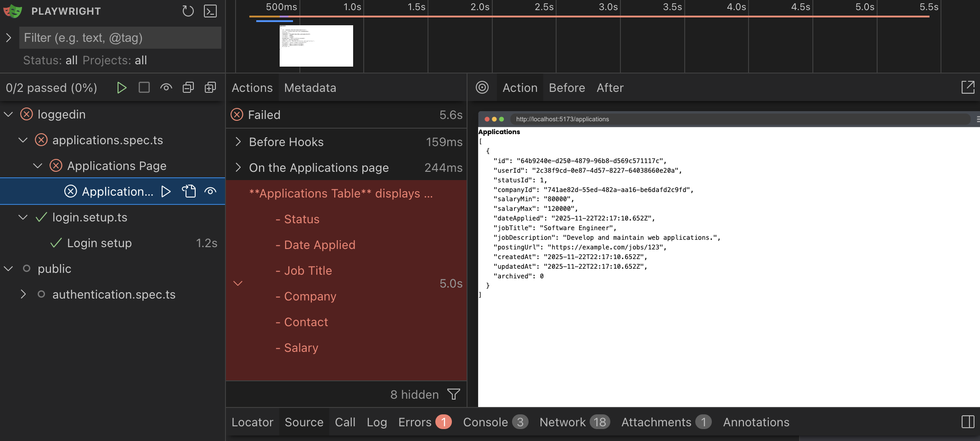Reload the test run
This screenshot has width=980, height=441.
pyautogui.click(x=188, y=11)
